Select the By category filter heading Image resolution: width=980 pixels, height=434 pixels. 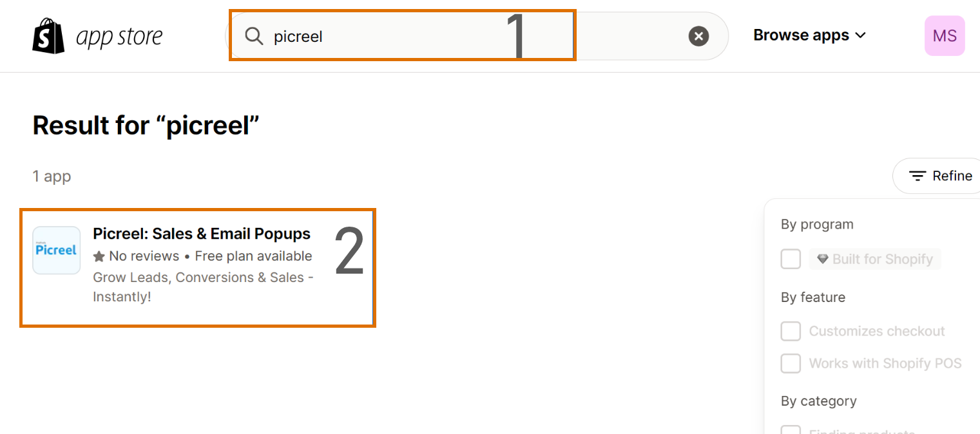tap(818, 401)
